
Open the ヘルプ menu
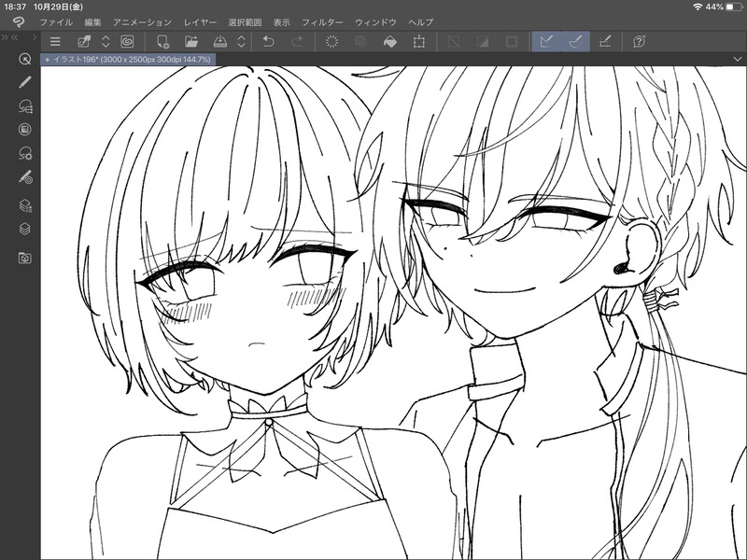tap(421, 22)
